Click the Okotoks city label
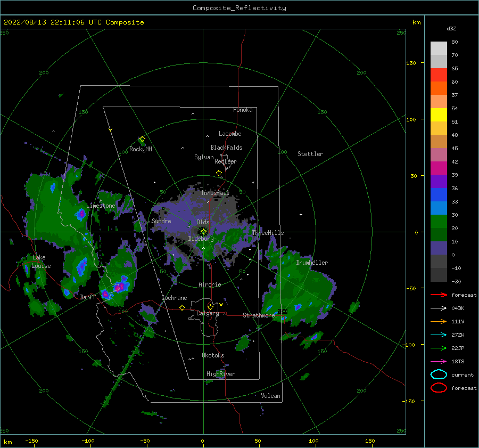 click(213, 355)
